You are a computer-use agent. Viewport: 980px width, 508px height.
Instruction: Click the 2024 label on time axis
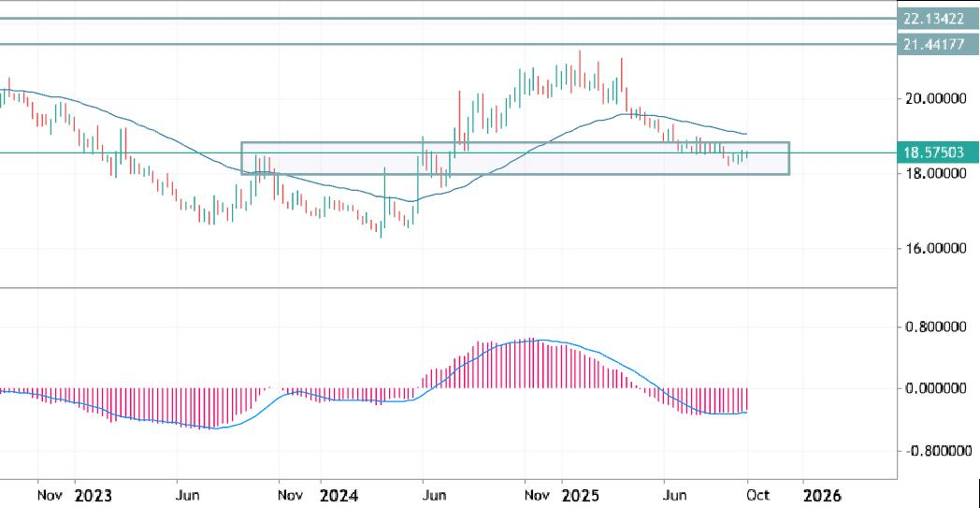(337, 494)
